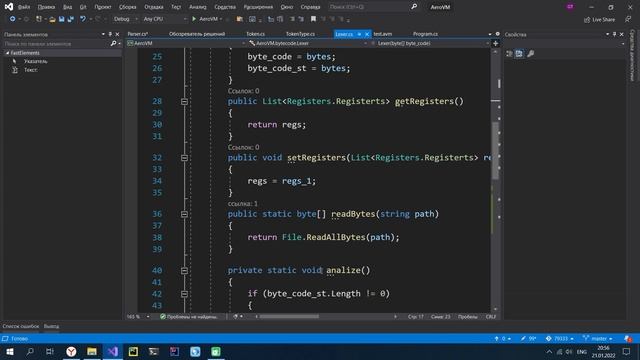Click the alphabetical sort icon in Properties
Image resolution: width=640 pixels, height=360 pixels.
tap(519, 53)
